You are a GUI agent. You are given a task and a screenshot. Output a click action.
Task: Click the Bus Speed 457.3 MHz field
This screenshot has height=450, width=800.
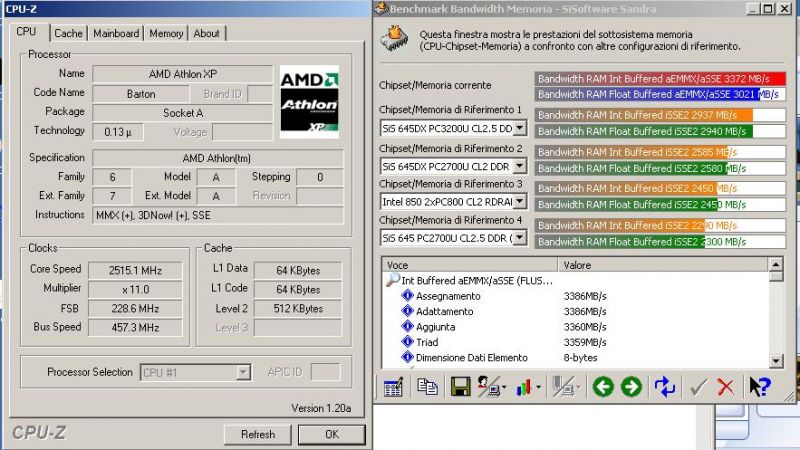[135, 327]
